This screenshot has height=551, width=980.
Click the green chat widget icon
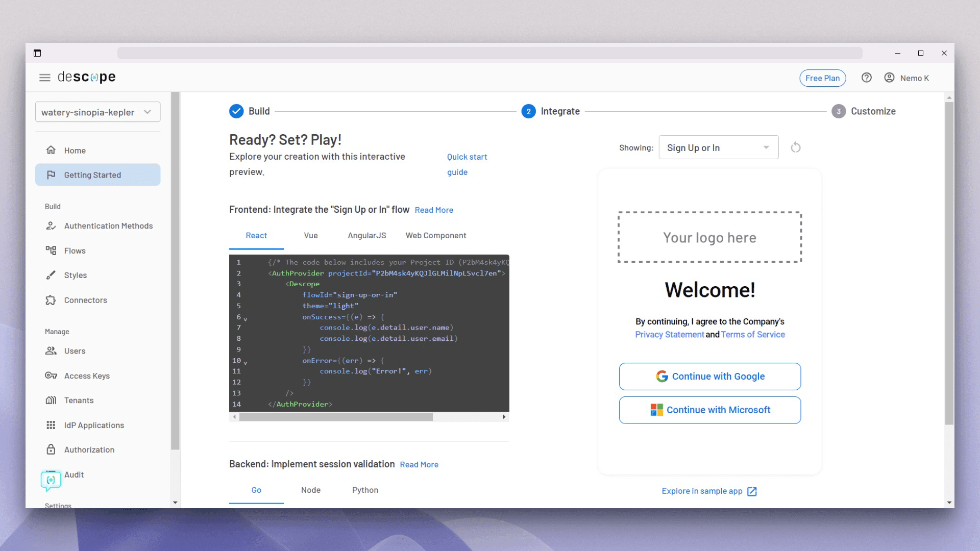(x=51, y=480)
